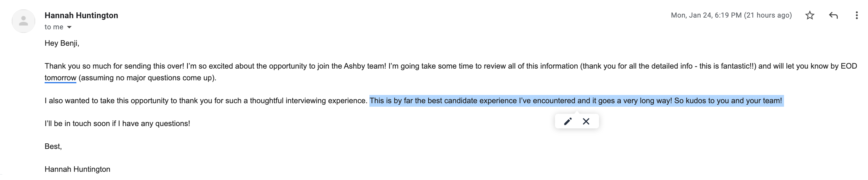Click the sender's profile avatar
The image size is (868, 180).
pyautogui.click(x=23, y=21)
